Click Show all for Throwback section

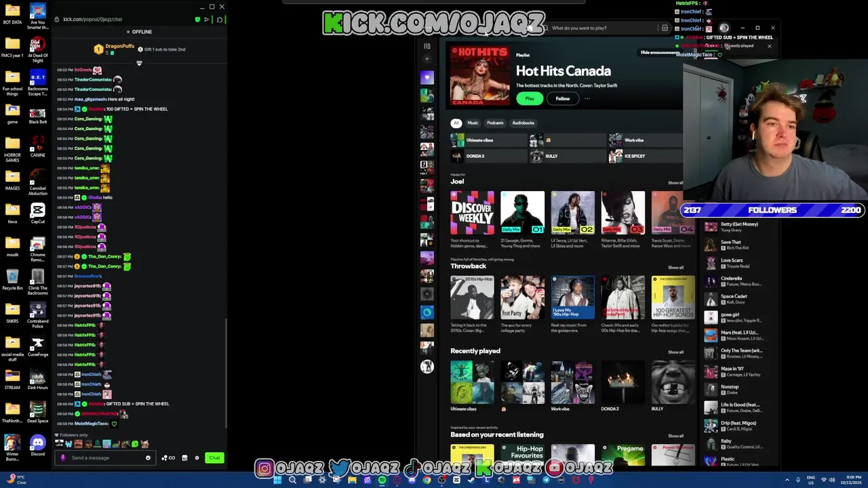(x=675, y=267)
